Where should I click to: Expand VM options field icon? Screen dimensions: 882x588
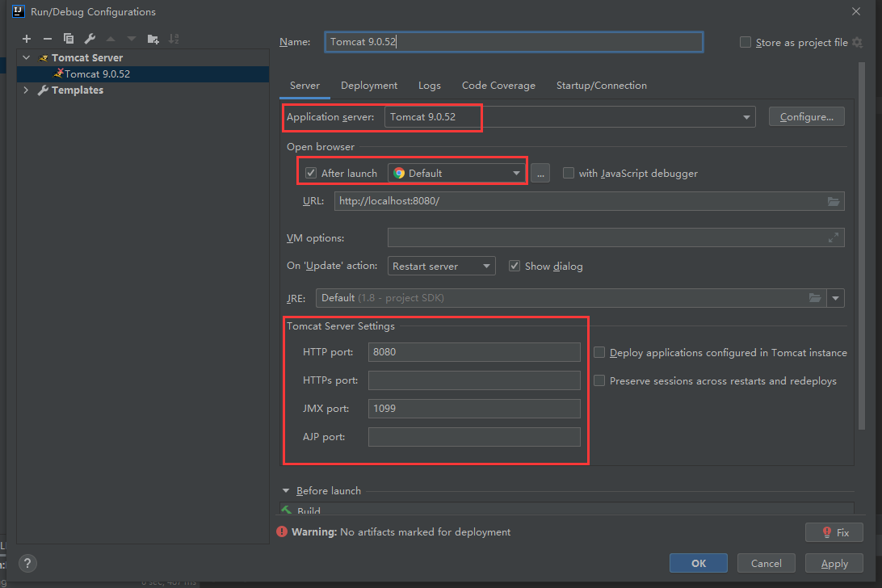(834, 238)
